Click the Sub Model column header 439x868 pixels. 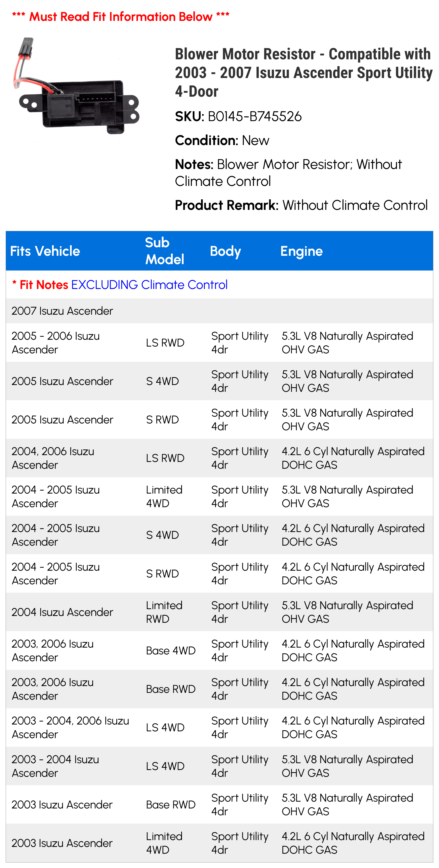(165, 251)
